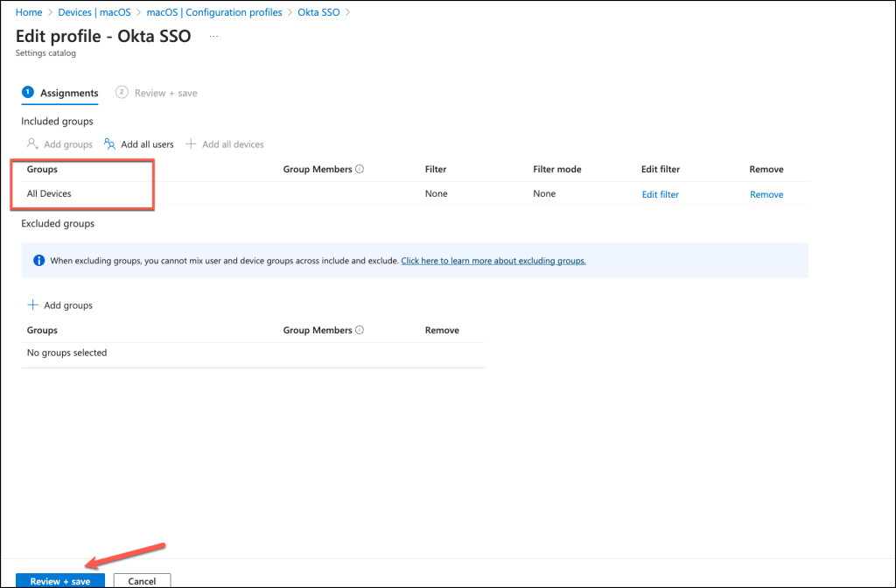
Task: Switch to the Assignments step tab
Action: pos(60,93)
